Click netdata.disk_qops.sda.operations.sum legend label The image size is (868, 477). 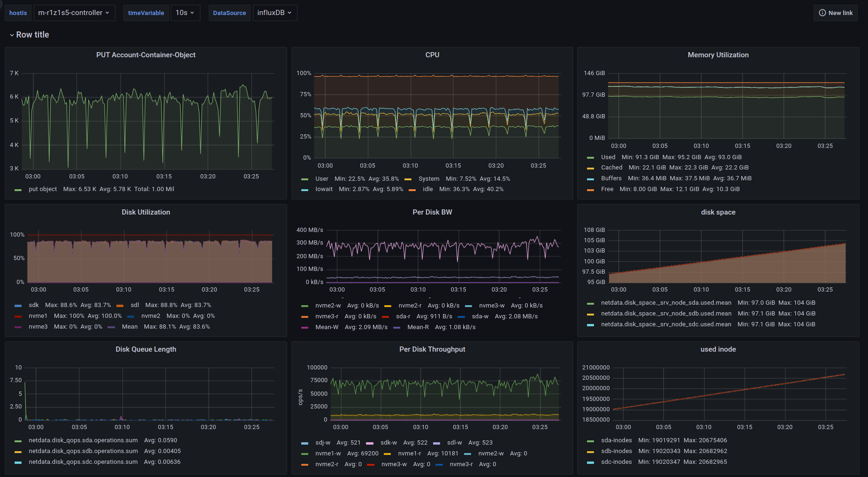click(x=83, y=440)
